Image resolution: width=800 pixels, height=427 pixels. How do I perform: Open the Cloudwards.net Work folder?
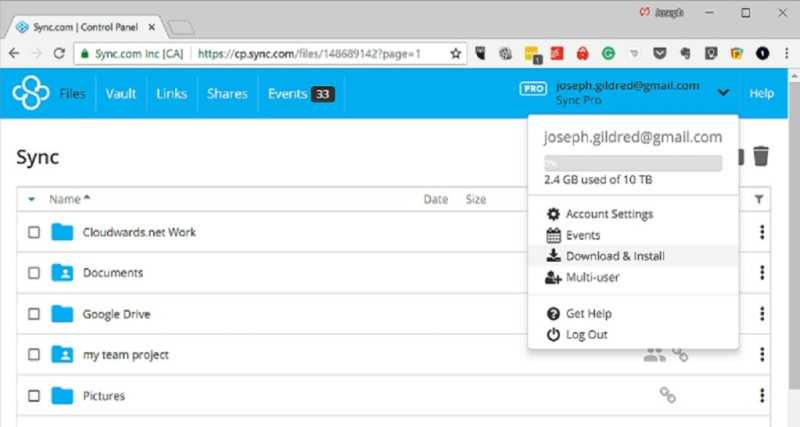coord(139,232)
